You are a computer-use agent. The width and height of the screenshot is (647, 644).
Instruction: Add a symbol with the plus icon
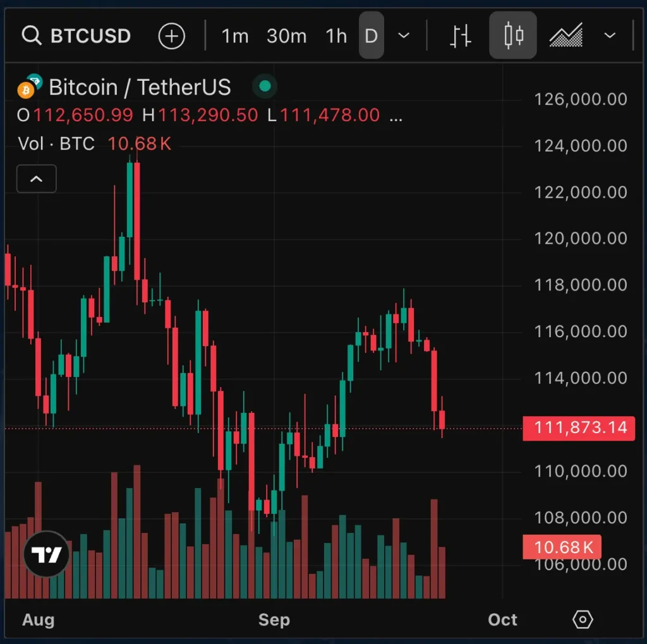171,36
